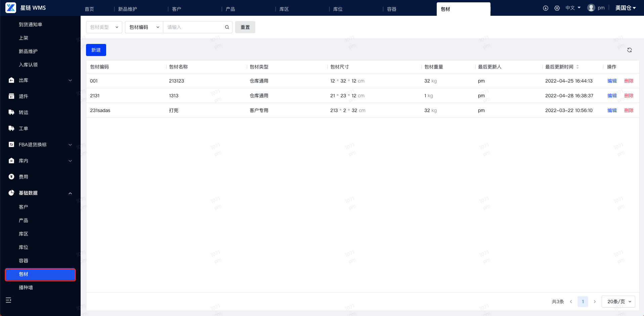This screenshot has height=316, width=644.
Task: Select 包材 in sidebar
Action: 40,274
